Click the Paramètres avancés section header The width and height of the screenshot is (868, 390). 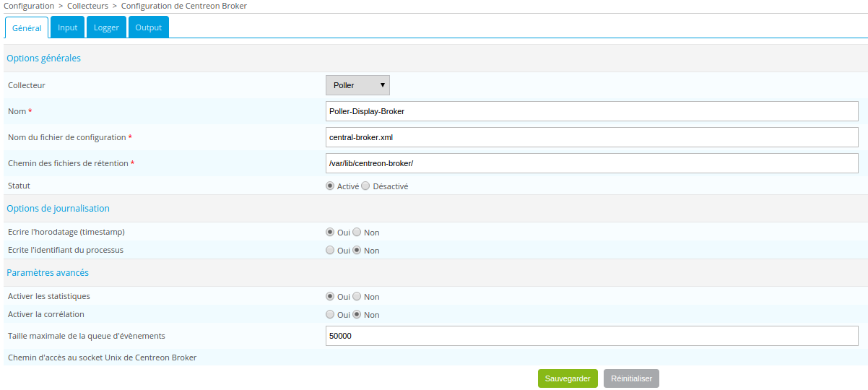coord(48,272)
